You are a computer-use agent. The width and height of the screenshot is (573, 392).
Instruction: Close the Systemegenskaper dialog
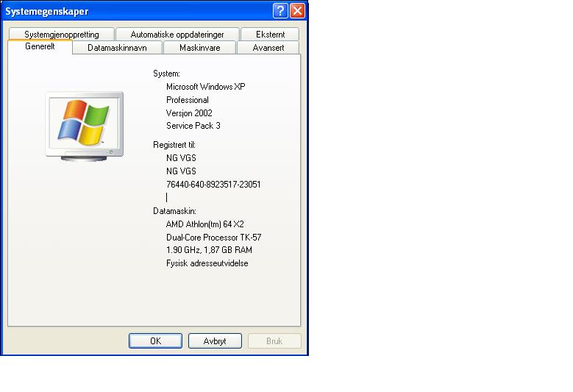pos(297,11)
